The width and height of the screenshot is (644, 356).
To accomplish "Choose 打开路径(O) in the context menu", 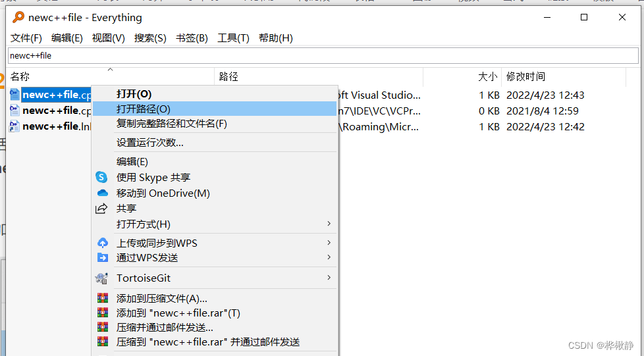I will click(215, 109).
